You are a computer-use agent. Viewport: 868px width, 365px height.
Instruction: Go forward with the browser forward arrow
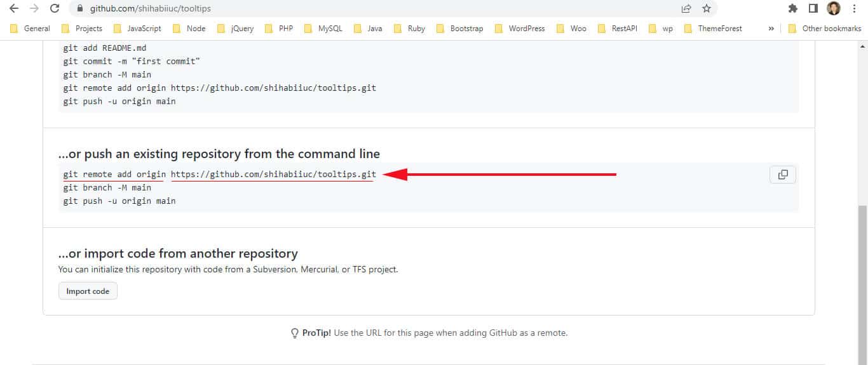point(34,9)
